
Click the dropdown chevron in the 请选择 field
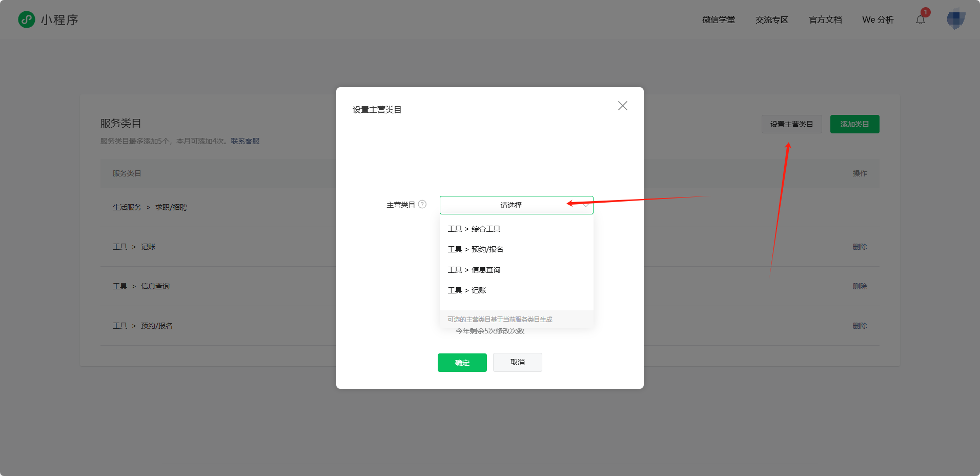[585, 205]
